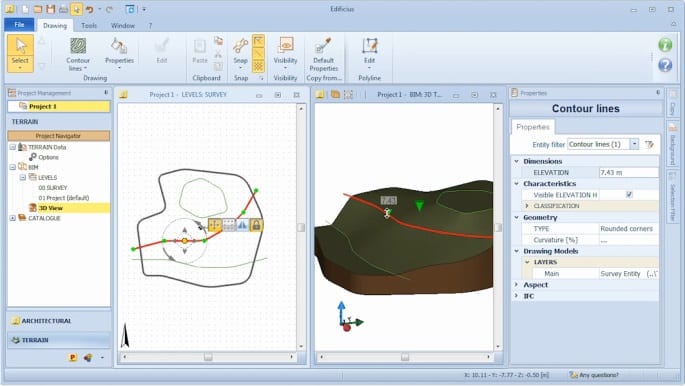The width and height of the screenshot is (685, 386).
Task: Open the Drawing ribbon tab
Action: point(55,26)
